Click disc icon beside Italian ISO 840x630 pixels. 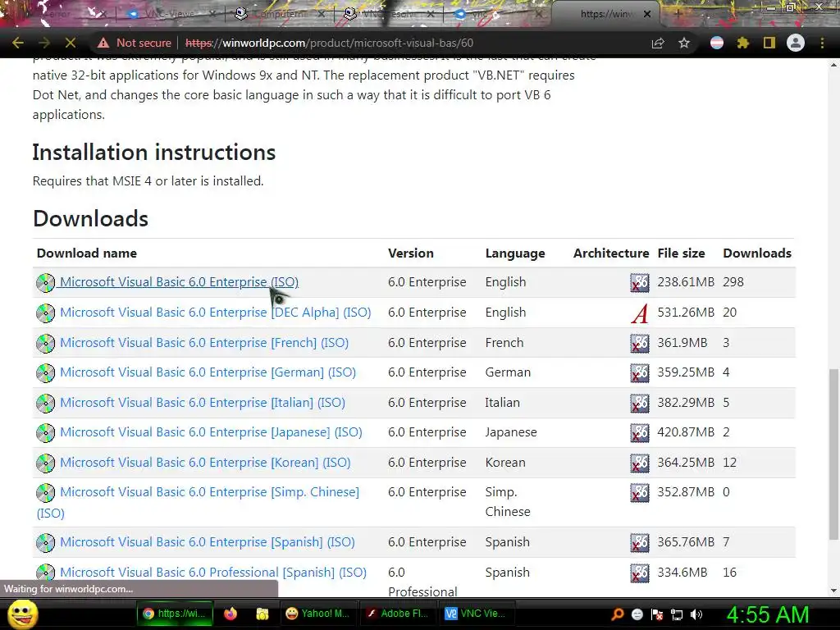tap(46, 404)
